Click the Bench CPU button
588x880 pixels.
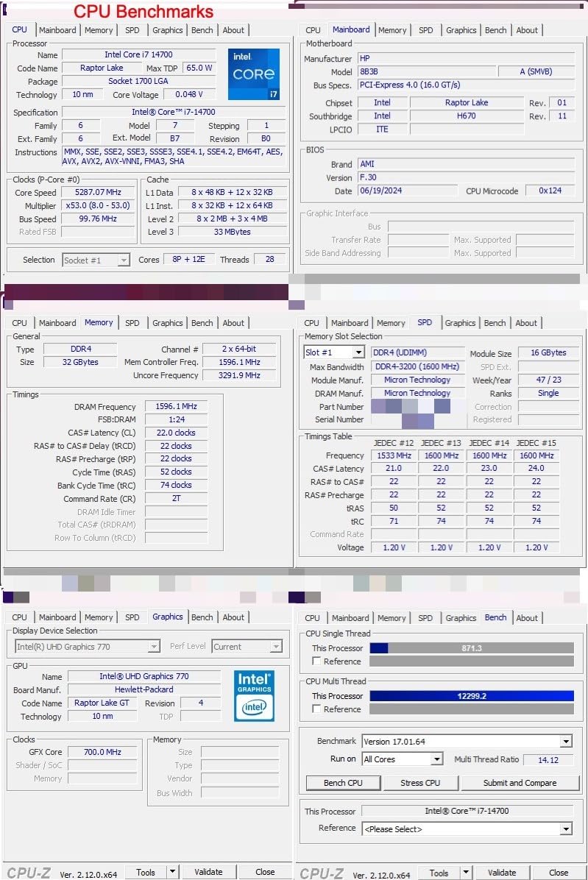click(x=344, y=783)
